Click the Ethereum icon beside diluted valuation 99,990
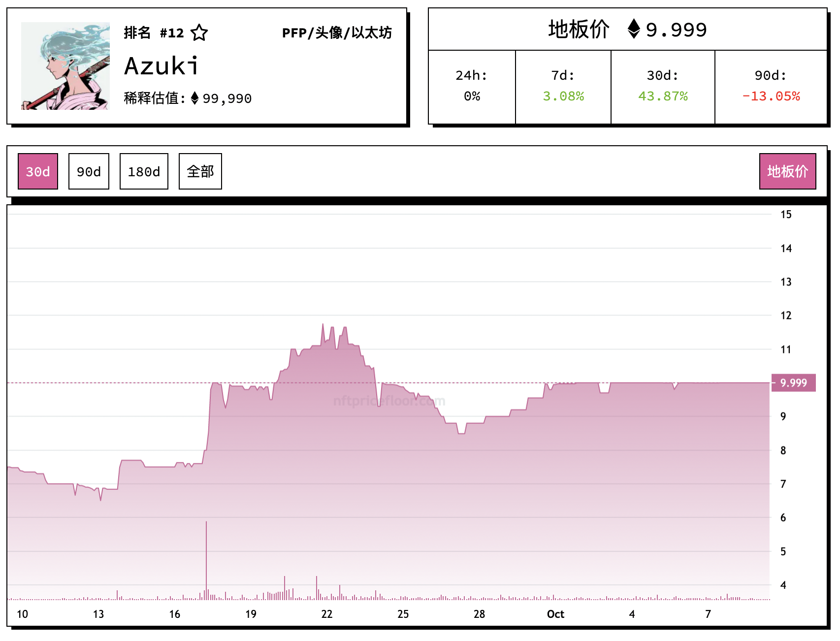The height and width of the screenshot is (641, 840). tap(194, 98)
